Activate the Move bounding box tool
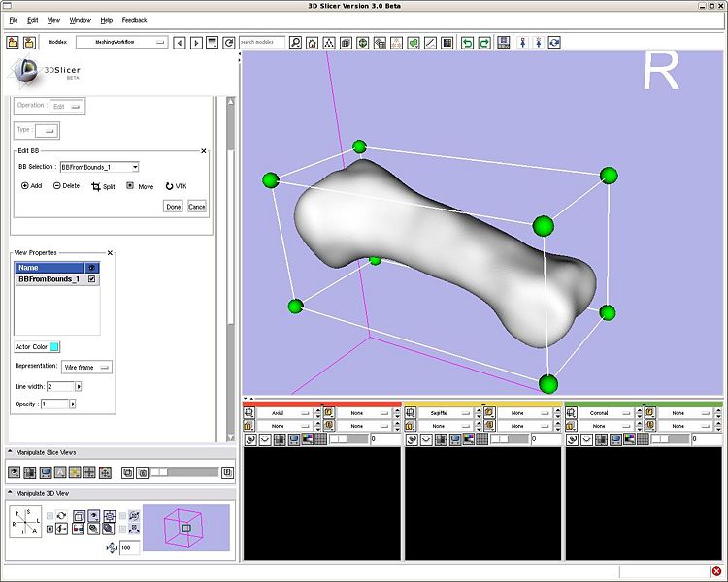Image resolution: width=728 pixels, height=582 pixels. click(130, 185)
